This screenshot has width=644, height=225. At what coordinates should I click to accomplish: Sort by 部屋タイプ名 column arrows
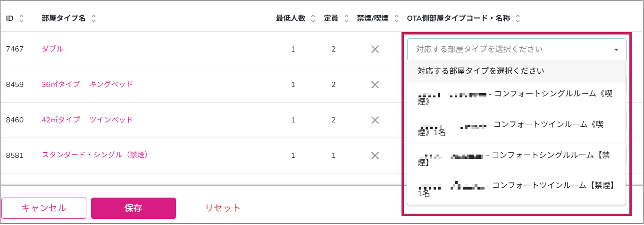pyautogui.click(x=93, y=19)
